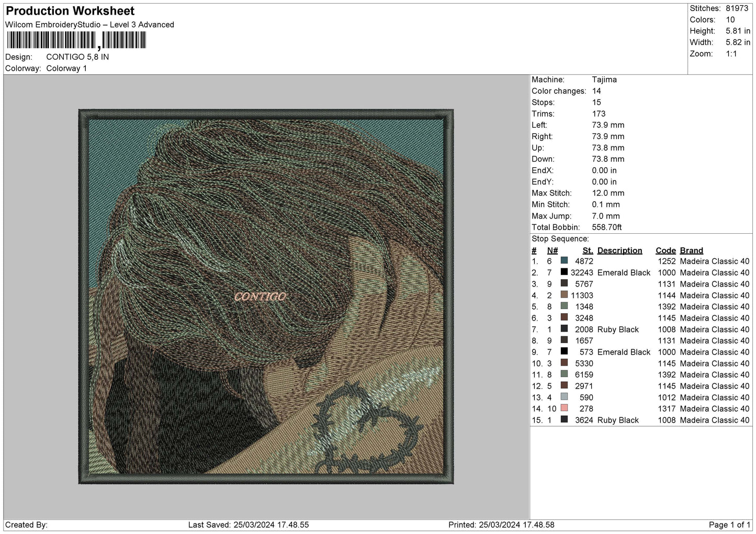Click code 1252 in stop row 1
Viewport: 756px width, 534px height.
pyautogui.click(x=667, y=261)
